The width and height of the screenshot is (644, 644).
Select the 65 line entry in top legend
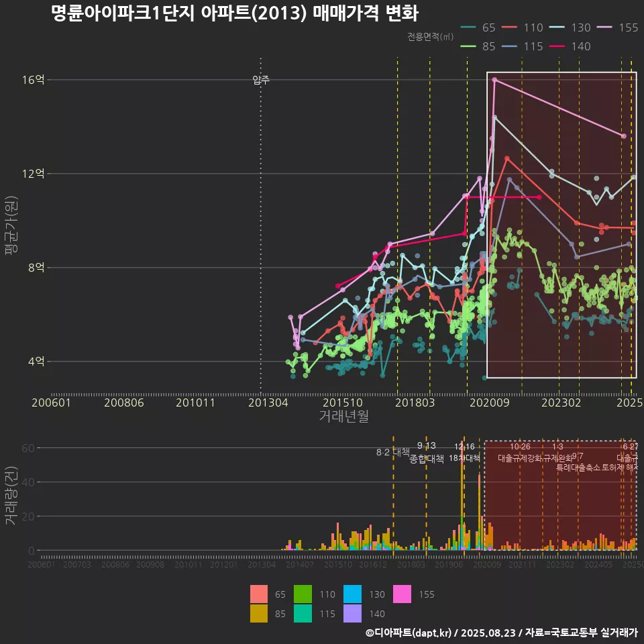click(478, 28)
